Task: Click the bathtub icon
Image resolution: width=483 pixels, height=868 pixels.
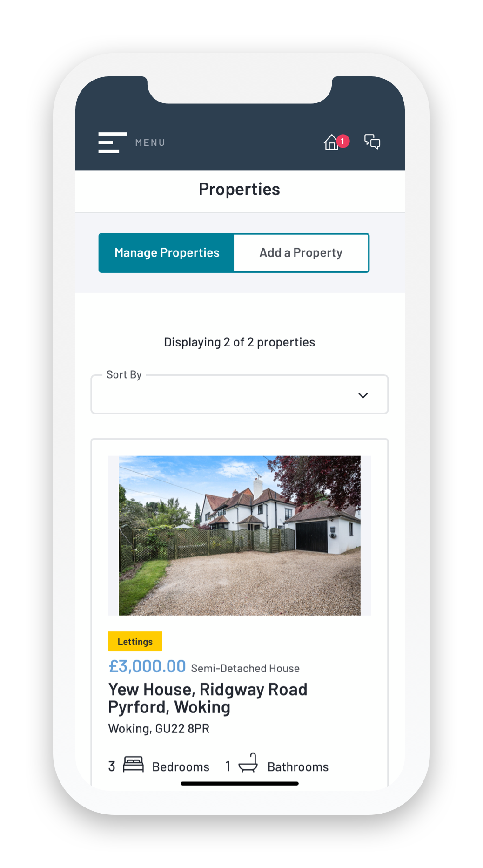Action: pos(248,763)
